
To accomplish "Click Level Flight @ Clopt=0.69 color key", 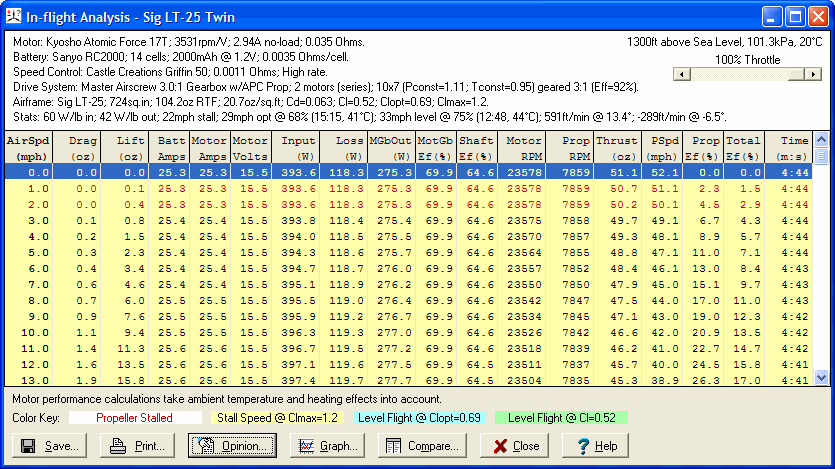I will tap(419, 418).
